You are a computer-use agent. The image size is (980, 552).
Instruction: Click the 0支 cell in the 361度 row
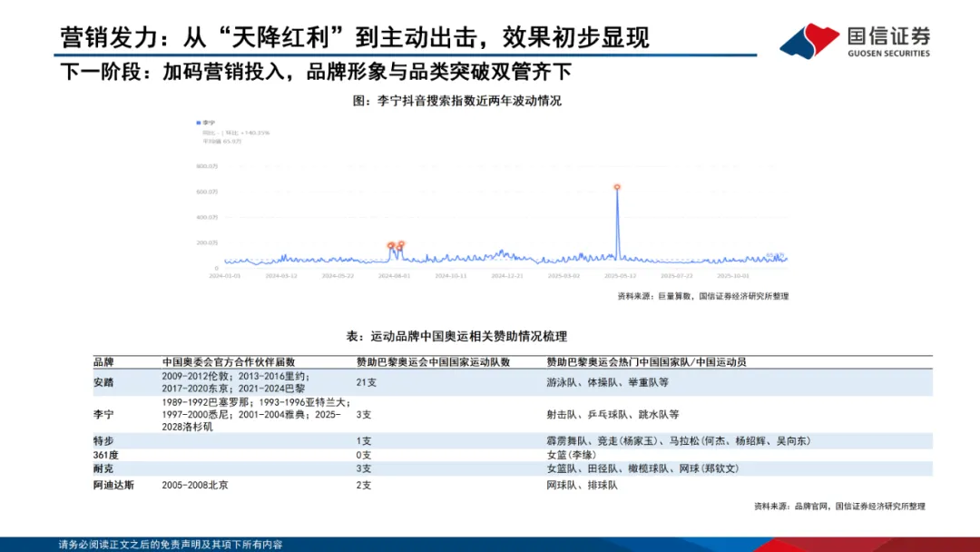[364, 455]
